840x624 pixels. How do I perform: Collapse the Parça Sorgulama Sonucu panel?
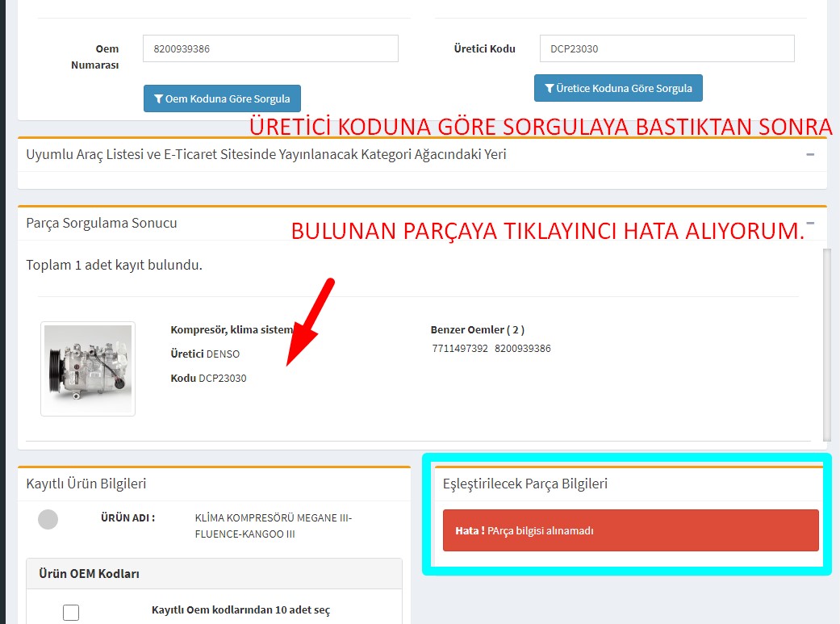[810, 223]
